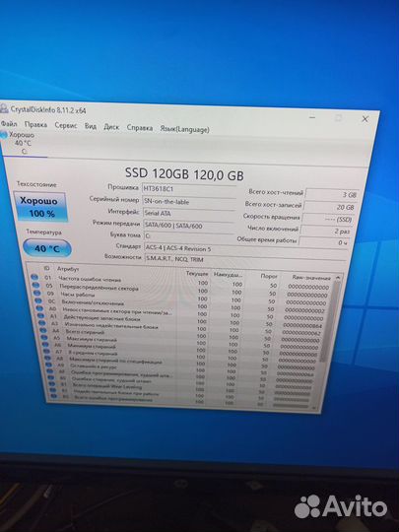399x532 pixels.
Task: Click scroll-down arrow of attribute list
Action: click(314, 408)
